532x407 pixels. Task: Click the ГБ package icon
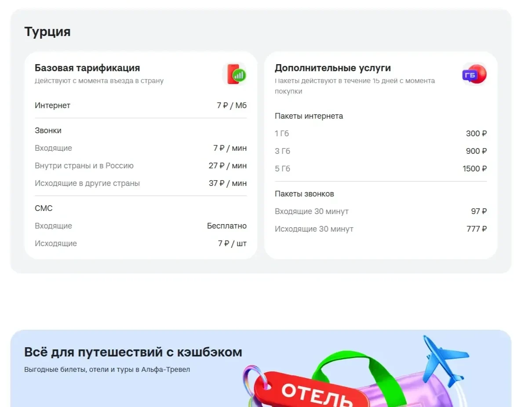[474, 74]
